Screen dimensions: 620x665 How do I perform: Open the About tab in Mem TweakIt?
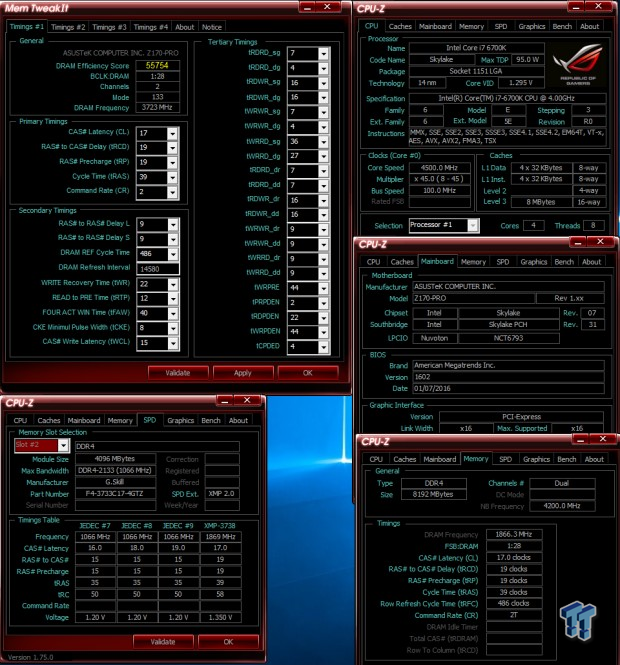pos(184,27)
